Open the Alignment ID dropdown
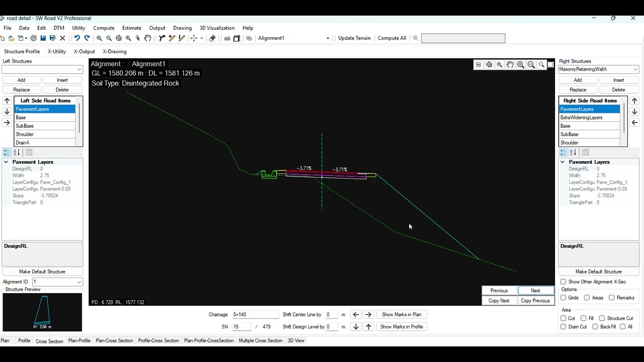This screenshot has height=362, width=644. (79, 282)
